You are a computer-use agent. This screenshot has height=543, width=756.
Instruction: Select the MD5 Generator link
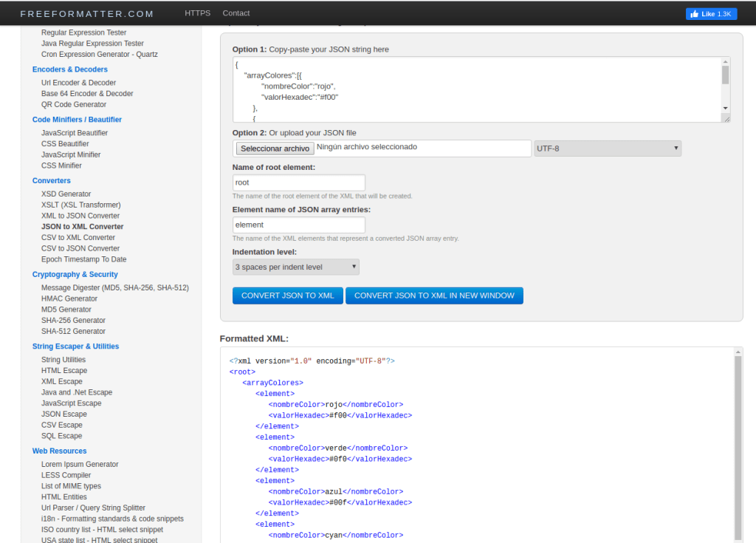coord(66,310)
